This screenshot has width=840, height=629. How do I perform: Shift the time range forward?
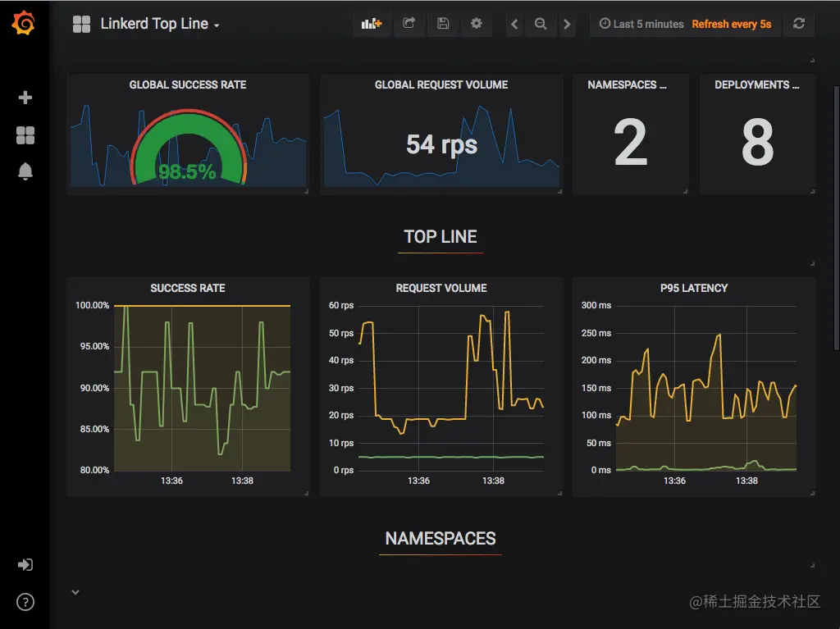tap(567, 24)
